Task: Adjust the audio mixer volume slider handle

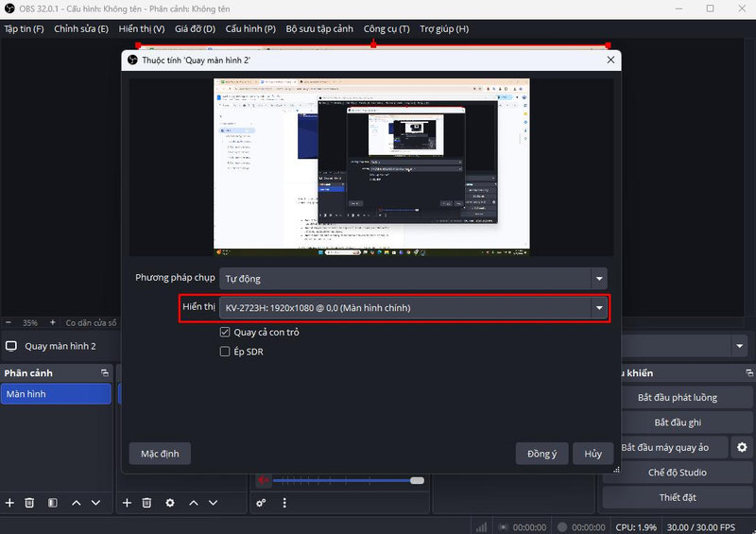Action: pyautogui.click(x=417, y=480)
